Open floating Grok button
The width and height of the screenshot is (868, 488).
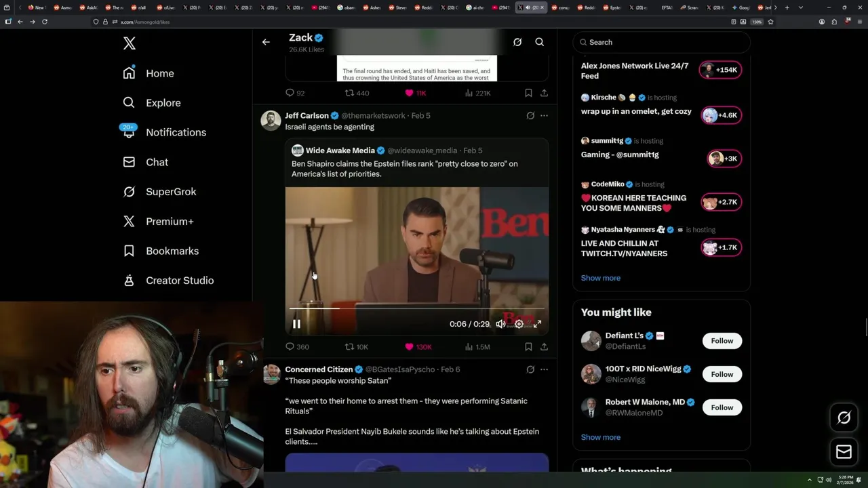pos(844,418)
